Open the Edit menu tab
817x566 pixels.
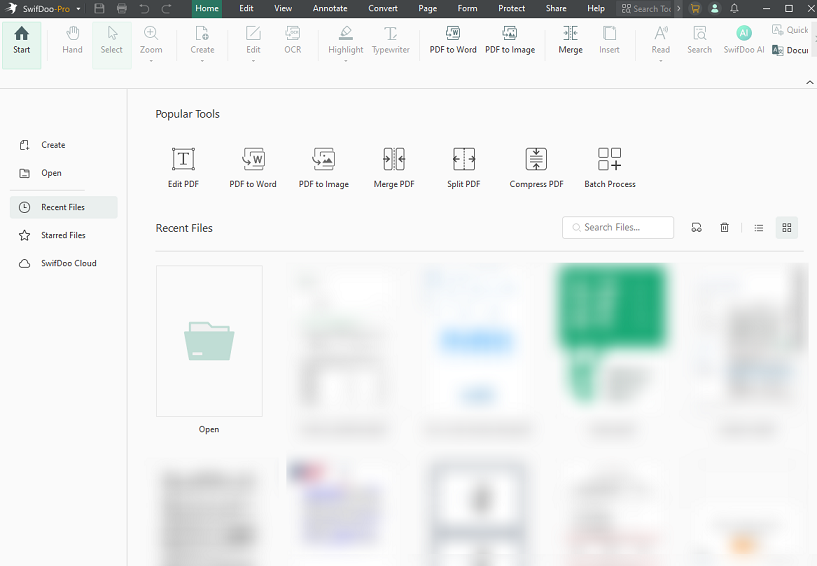click(x=246, y=8)
